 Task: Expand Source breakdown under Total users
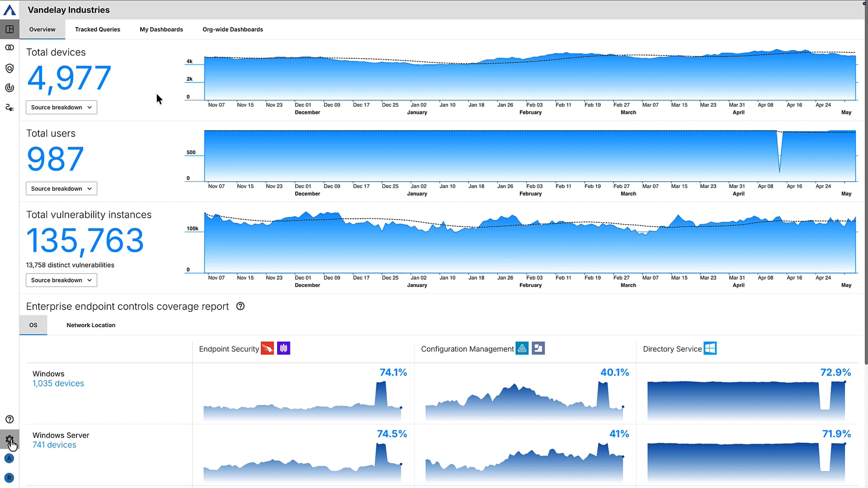tap(61, 189)
